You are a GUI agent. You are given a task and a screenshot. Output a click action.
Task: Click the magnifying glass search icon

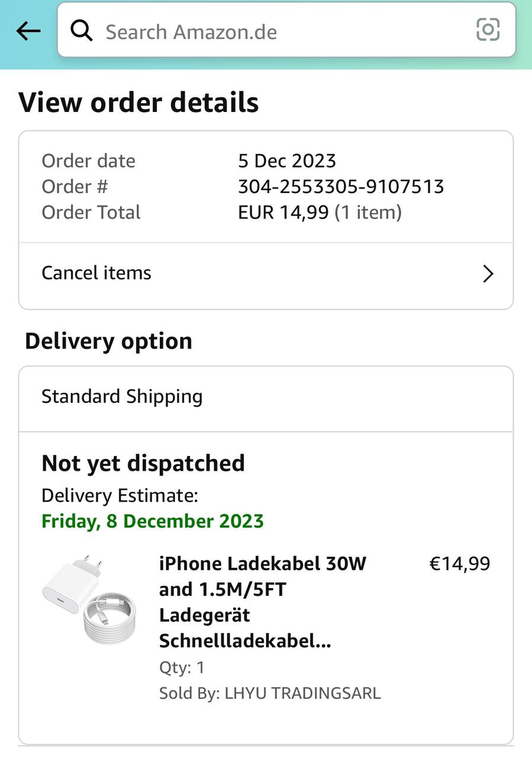tap(81, 30)
